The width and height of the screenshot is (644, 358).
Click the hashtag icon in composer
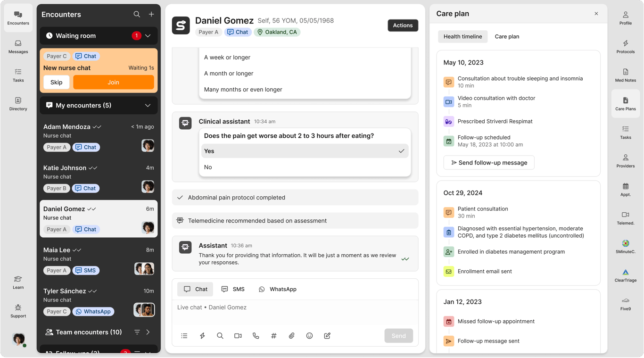[274, 336]
